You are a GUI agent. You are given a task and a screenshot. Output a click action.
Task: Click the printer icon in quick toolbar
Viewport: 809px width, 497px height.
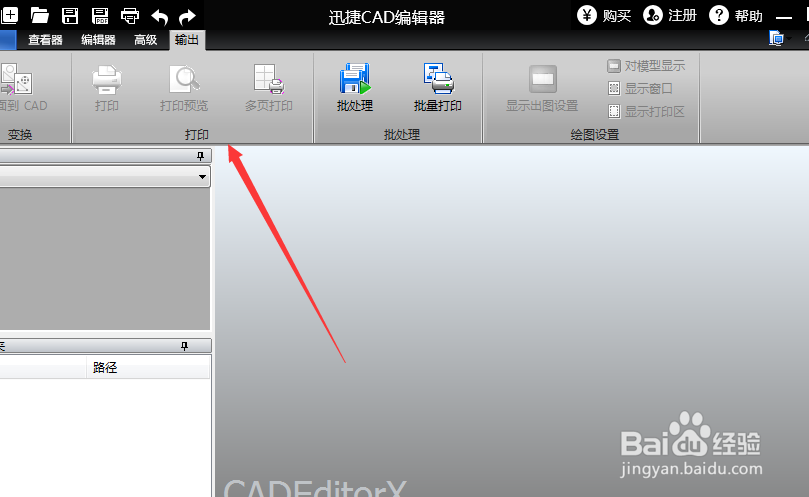(130, 16)
